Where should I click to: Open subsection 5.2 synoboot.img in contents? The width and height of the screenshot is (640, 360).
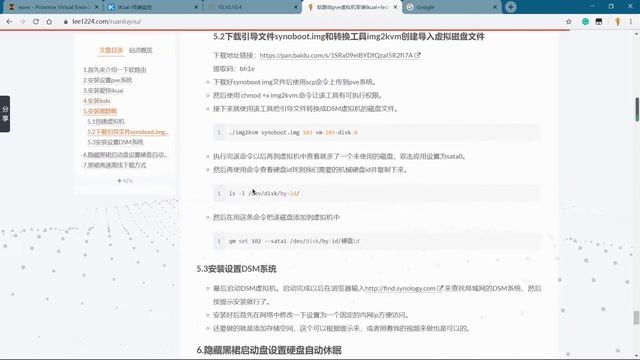128,132
